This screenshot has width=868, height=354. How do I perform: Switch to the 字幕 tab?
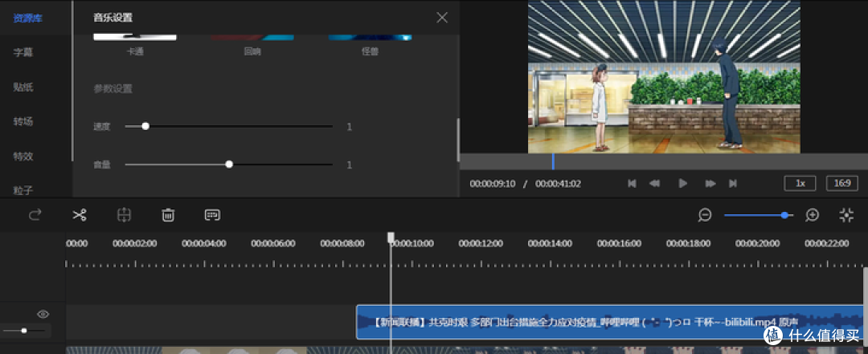23,52
